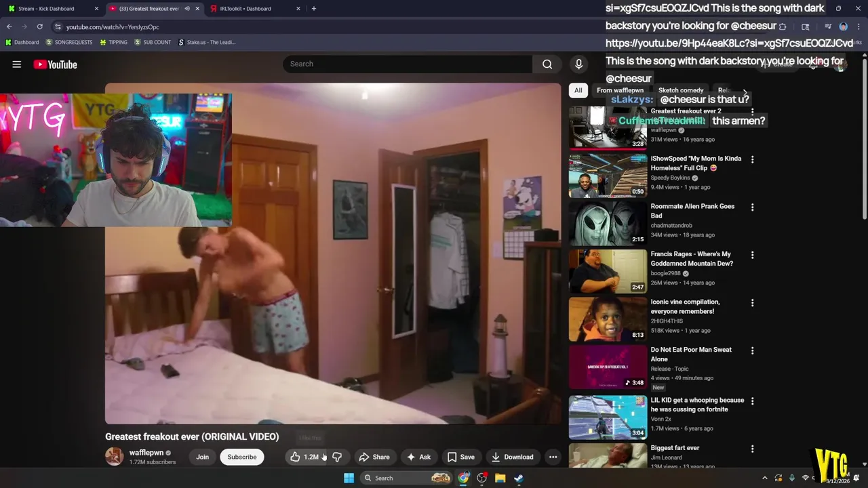Open the YouTube guide hamburger menu
This screenshot has width=868, height=488.
pos(17,64)
